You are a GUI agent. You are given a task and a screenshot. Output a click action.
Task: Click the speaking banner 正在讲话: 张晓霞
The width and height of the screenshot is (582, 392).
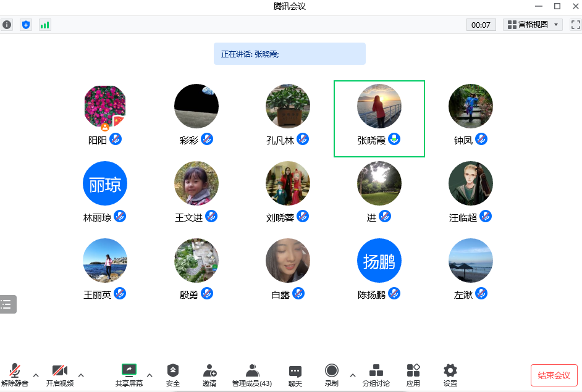tap(290, 54)
